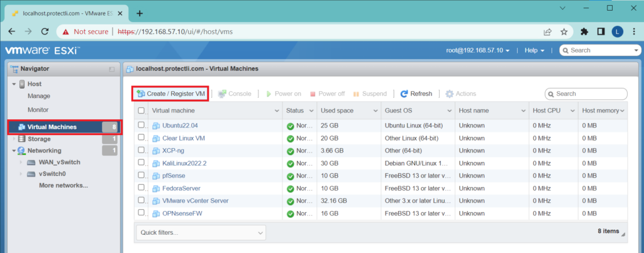Open the Ubuntu22.04 virtual machine link
644x253 pixels.
pyautogui.click(x=180, y=126)
